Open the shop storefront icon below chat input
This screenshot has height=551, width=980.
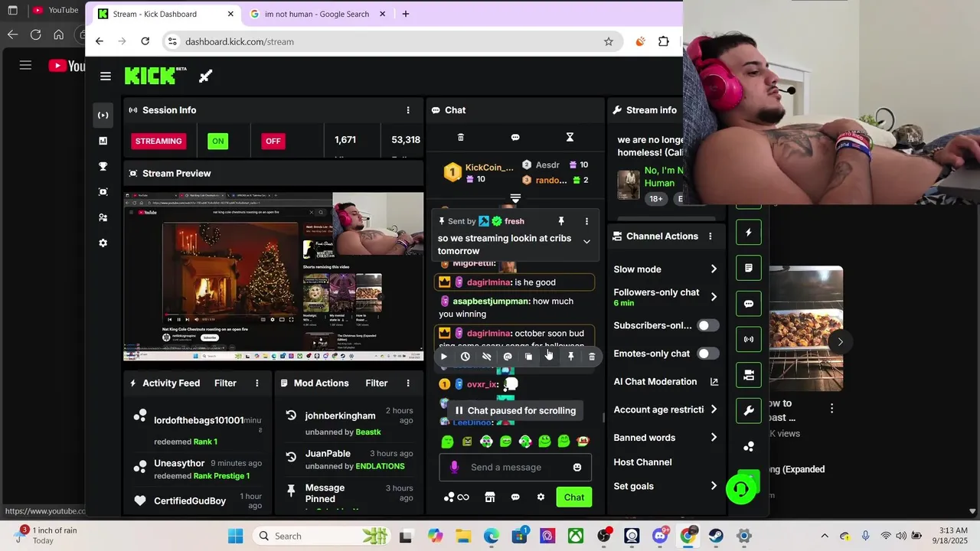click(x=490, y=497)
